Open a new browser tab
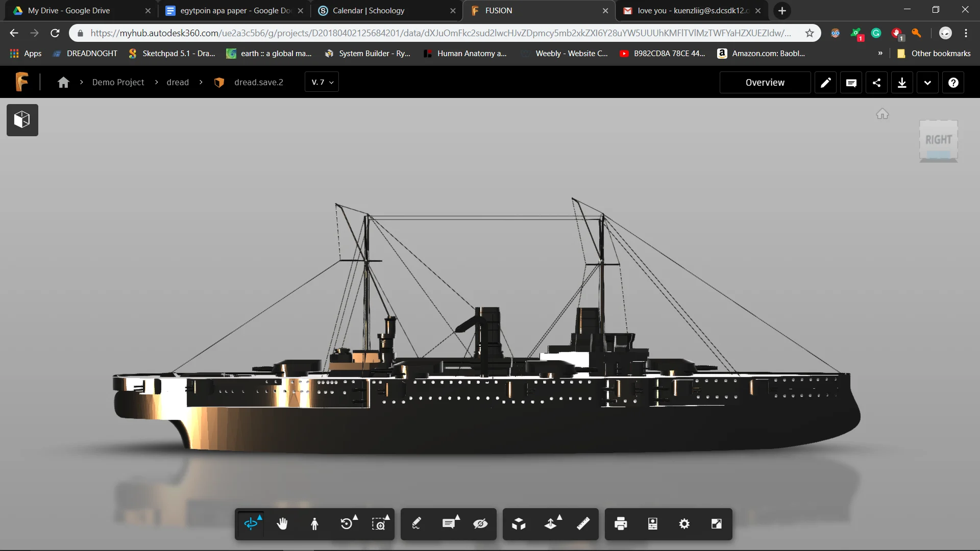The image size is (980, 551). [x=781, y=11]
